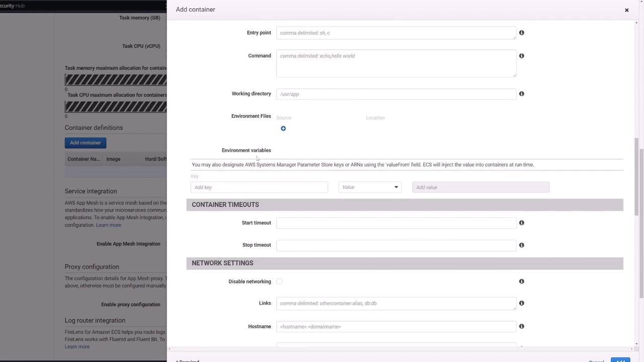Open the Value type dropdown
Image resolution: width=644 pixels, height=362 pixels.
tap(370, 187)
